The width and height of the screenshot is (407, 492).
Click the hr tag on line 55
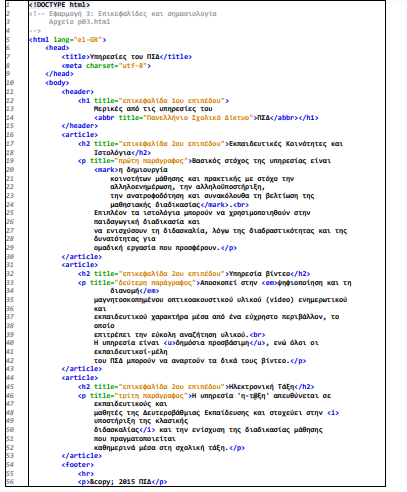pos(86,473)
